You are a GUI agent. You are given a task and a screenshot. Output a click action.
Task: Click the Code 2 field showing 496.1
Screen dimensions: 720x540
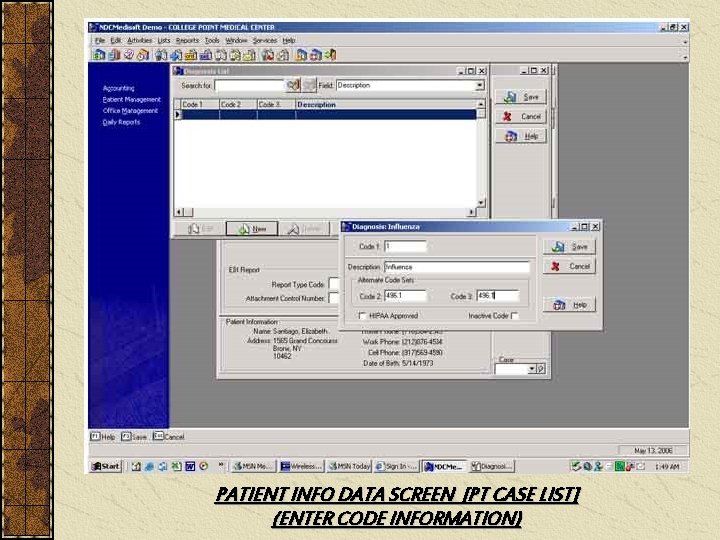pos(405,296)
